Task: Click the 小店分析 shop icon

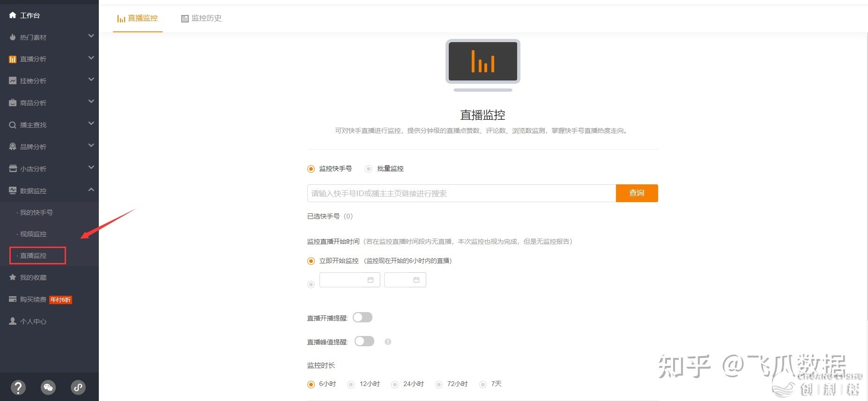Action: (x=13, y=168)
